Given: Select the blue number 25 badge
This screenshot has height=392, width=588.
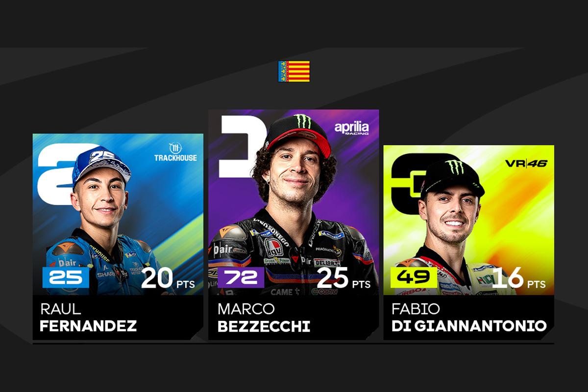Looking at the screenshot, I should pyautogui.click(x=66, y=277).
